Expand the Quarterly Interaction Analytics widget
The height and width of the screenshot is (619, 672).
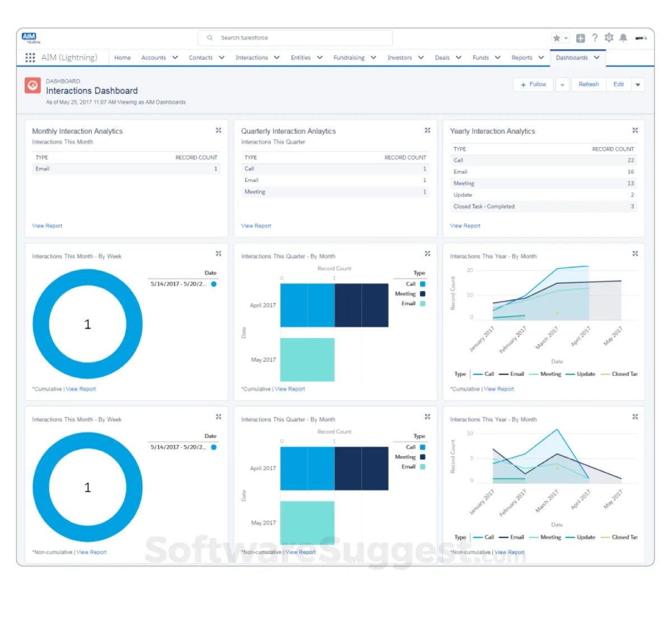tap(427, 130)
